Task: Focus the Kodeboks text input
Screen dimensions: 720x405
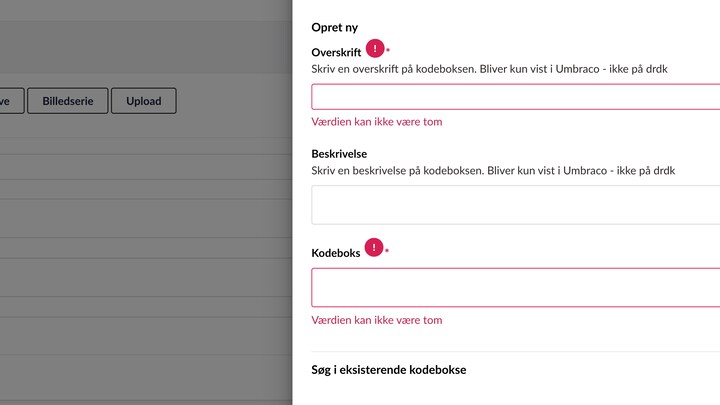Action: [x=516, y=287]
